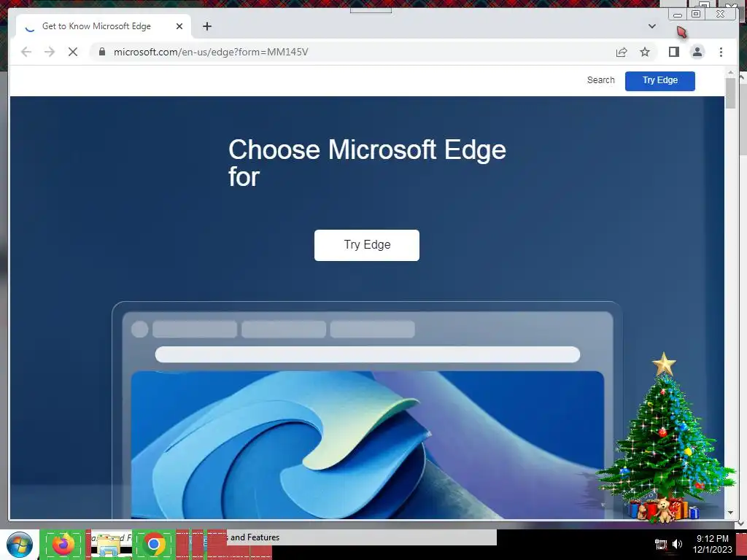Bookmark this tab with the star

(x=645, y=52)
